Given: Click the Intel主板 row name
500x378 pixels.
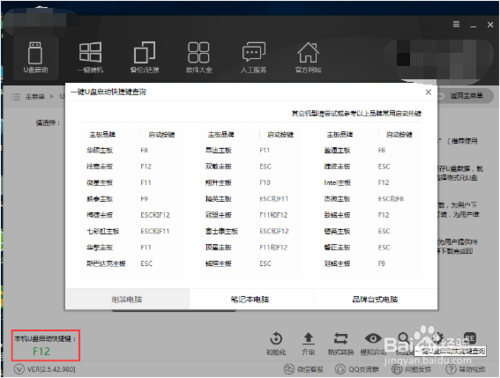Looking at the screenshot, I should pos(337,182).
